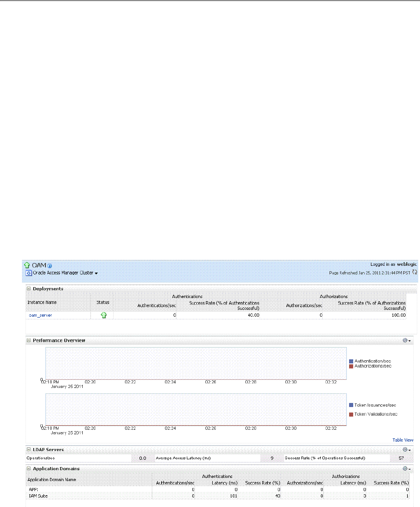Image resolution: width=420 pixels, height=507 pixels.
Task: Select the IAM Suite row name
Action: pyautogui.click(x=38, y=496)
